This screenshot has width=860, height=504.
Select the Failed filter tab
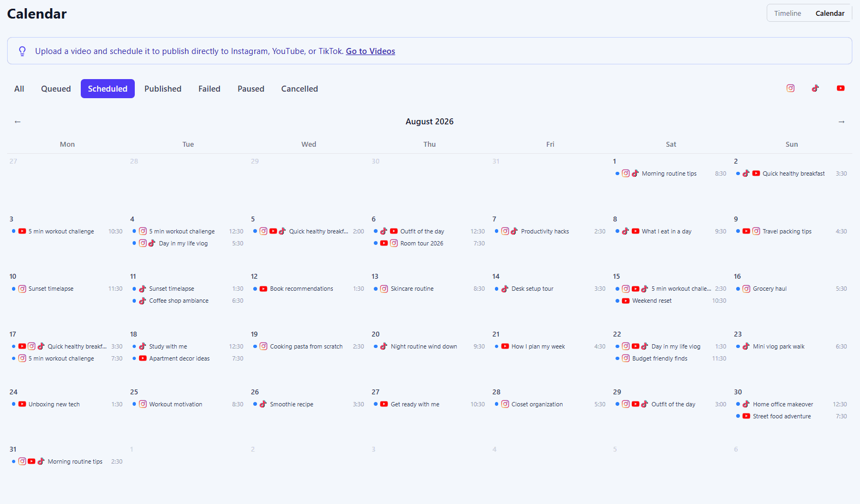click(210, 89)
